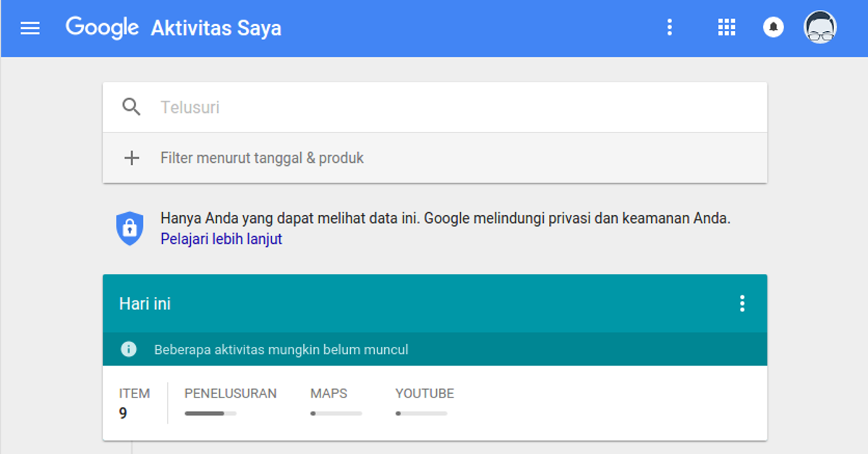Open Hari ini card options menu

(x=741, y=303)
